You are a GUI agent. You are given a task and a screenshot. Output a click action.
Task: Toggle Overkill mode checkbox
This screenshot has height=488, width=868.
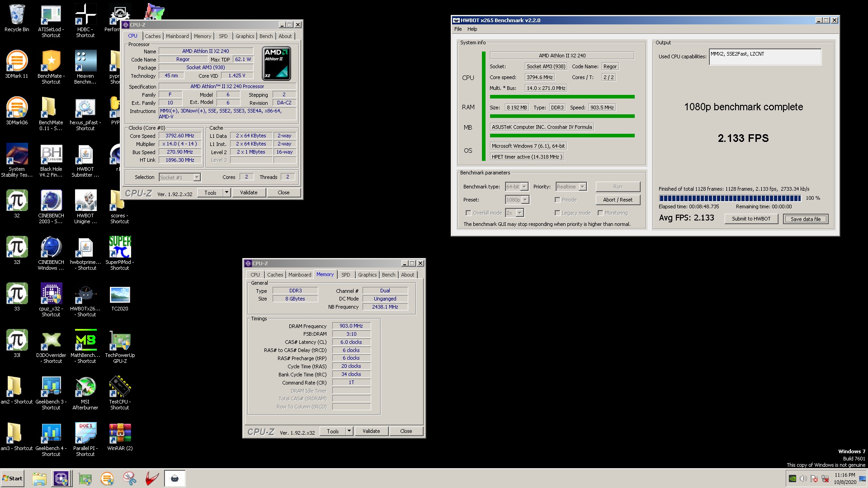468,213
